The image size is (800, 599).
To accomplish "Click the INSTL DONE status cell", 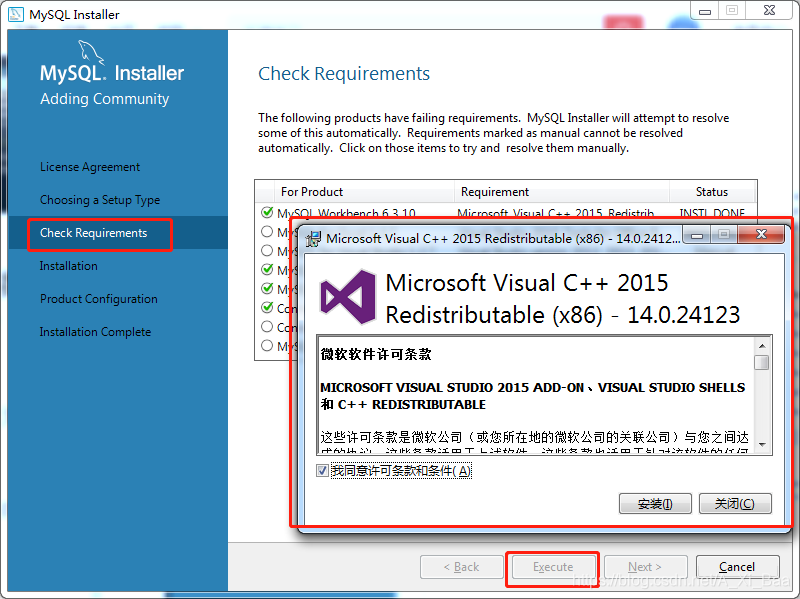I will (x=712, y=213).
